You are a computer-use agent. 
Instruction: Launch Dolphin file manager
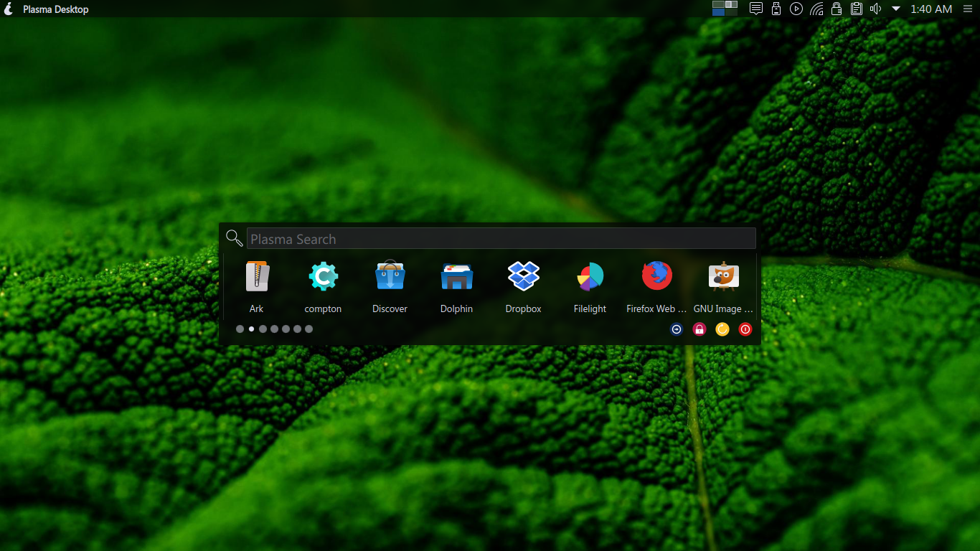(x=456, y=277)
